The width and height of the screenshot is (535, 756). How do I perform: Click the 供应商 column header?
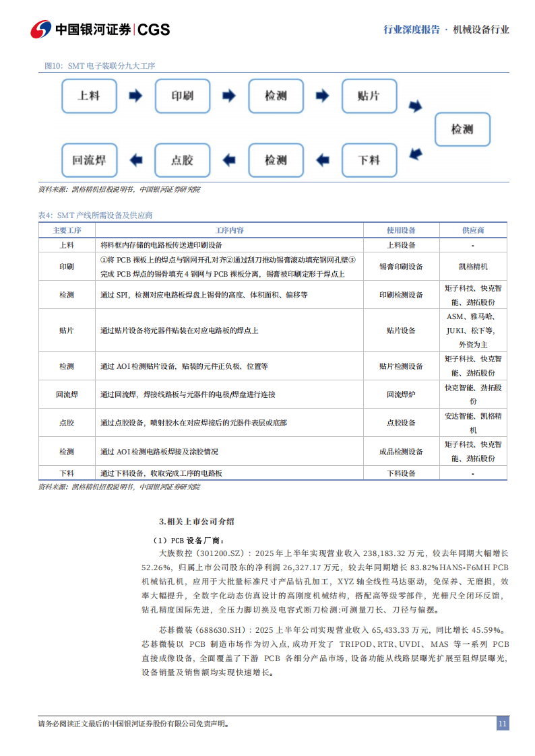pos(473,230)
